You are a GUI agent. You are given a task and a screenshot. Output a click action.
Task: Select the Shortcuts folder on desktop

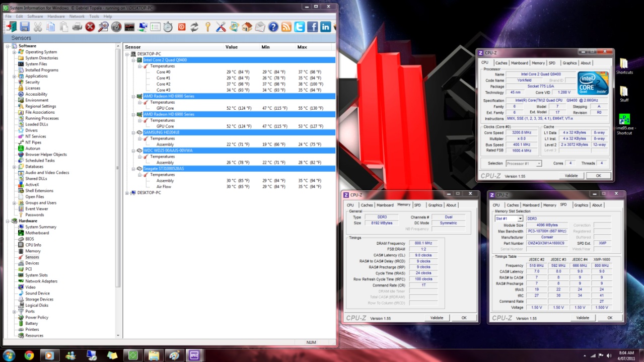coord(624,66)
